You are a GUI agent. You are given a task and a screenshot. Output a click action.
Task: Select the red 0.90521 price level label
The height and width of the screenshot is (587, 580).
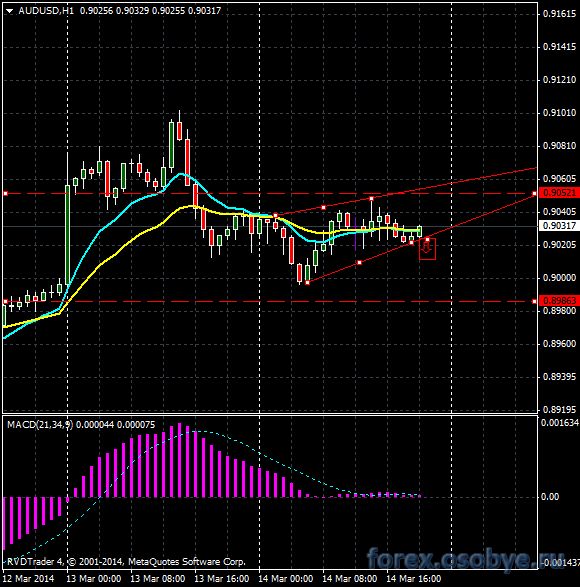[559, 193]
